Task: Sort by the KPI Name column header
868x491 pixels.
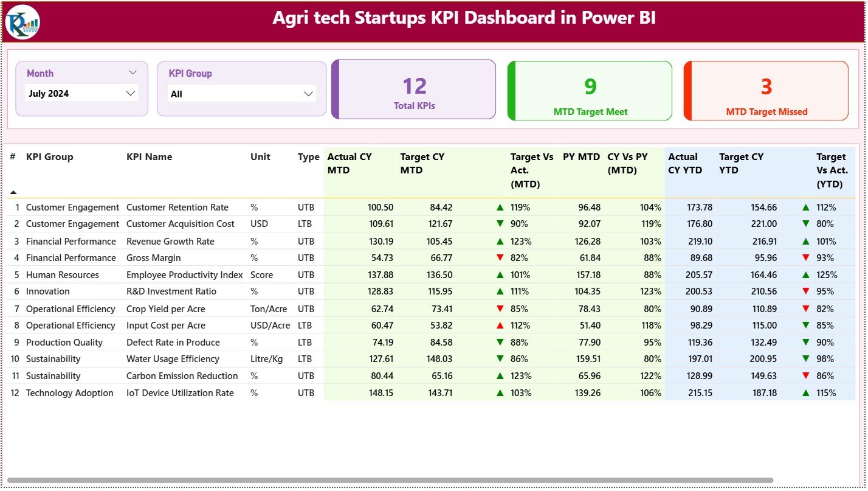Action: (149, 157)
